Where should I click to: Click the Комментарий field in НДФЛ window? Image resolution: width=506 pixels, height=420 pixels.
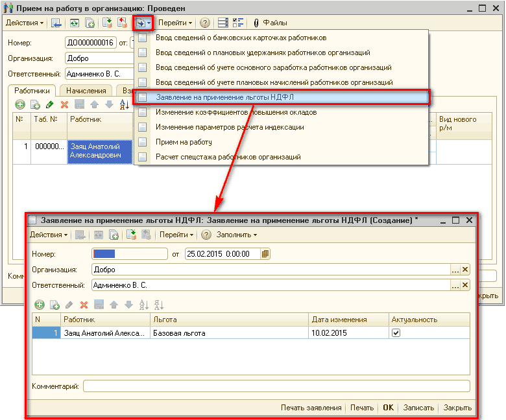coord(276,386)
